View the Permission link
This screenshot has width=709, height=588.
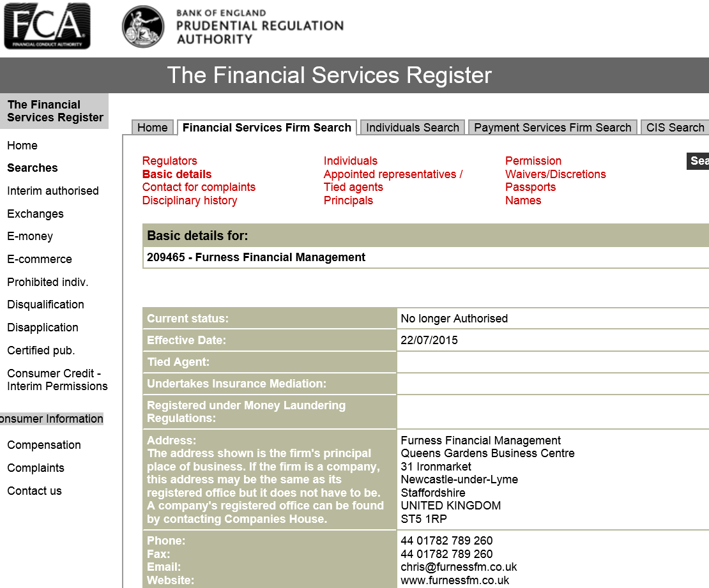533,161
